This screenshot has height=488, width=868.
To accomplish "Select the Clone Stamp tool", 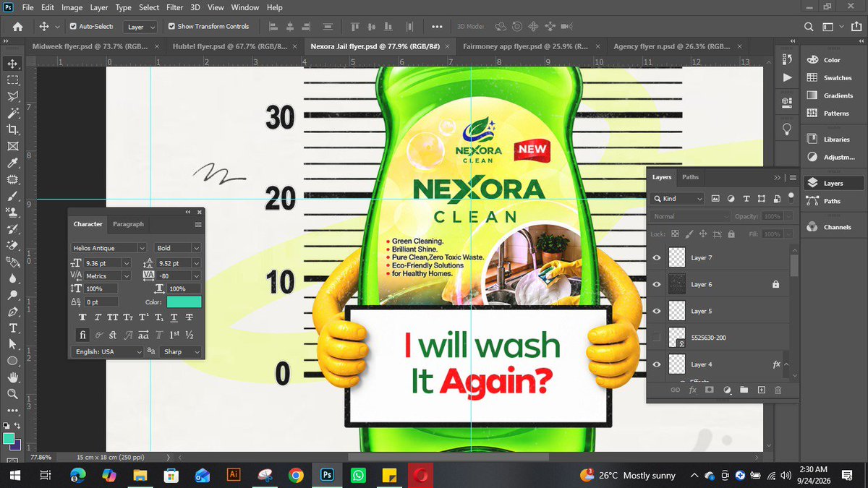I will click(12, 213).
